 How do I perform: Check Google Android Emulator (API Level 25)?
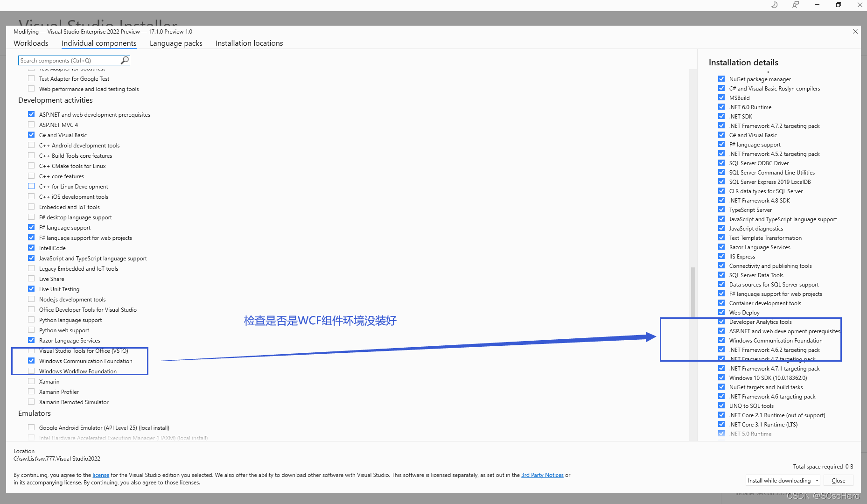(31, 427)
